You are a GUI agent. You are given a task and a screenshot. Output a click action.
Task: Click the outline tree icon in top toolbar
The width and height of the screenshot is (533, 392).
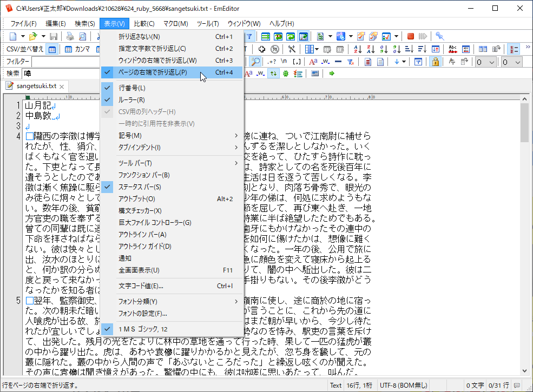tap(320, 36)
